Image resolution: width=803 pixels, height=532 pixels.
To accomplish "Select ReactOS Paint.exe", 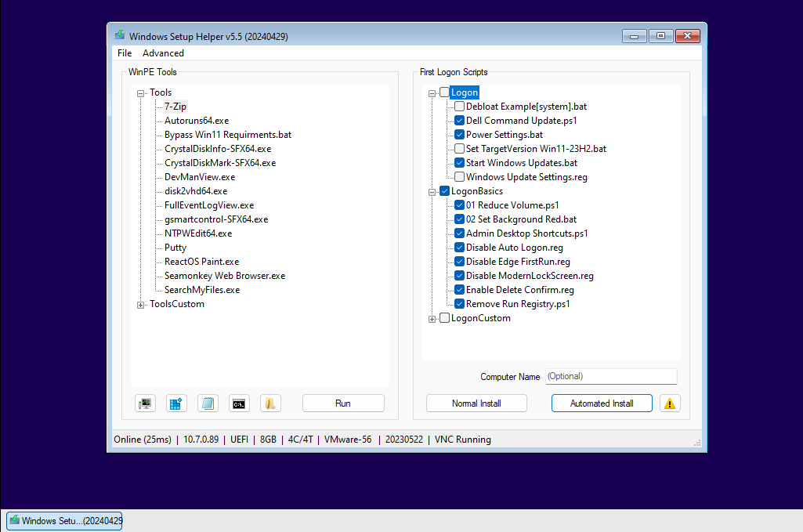I will tap(202, 262).
